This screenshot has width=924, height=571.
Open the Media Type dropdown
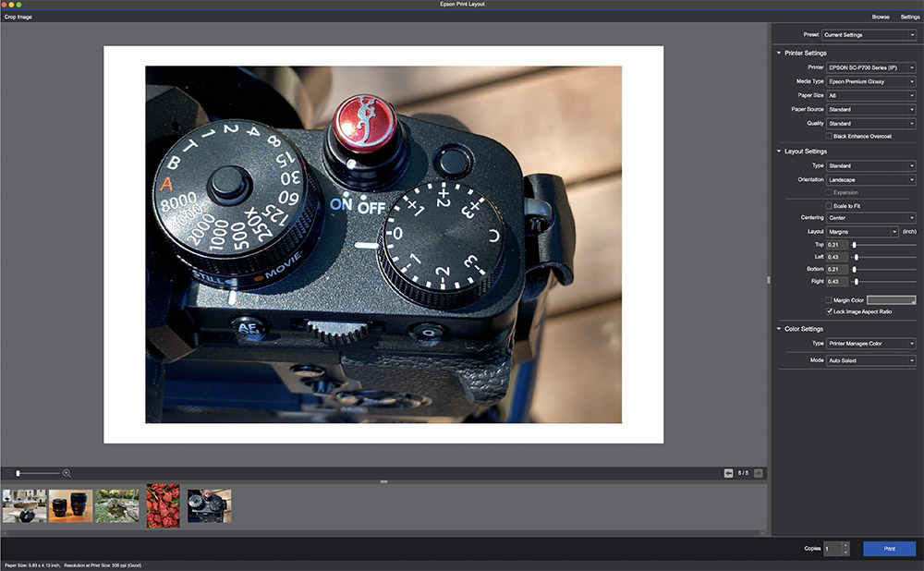tap(870, 81)
